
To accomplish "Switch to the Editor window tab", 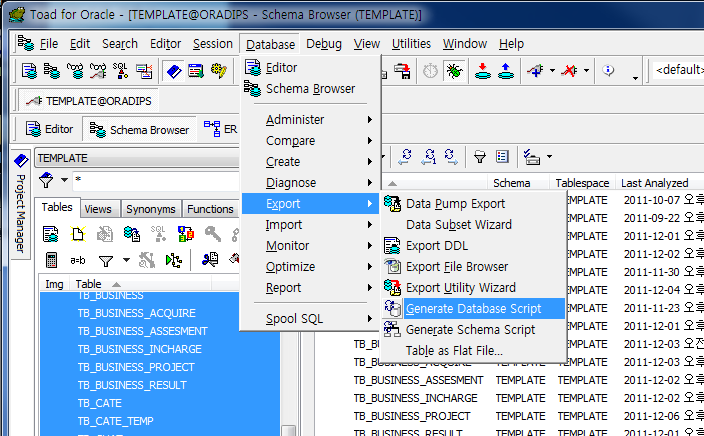I will (x=49, y=129).
